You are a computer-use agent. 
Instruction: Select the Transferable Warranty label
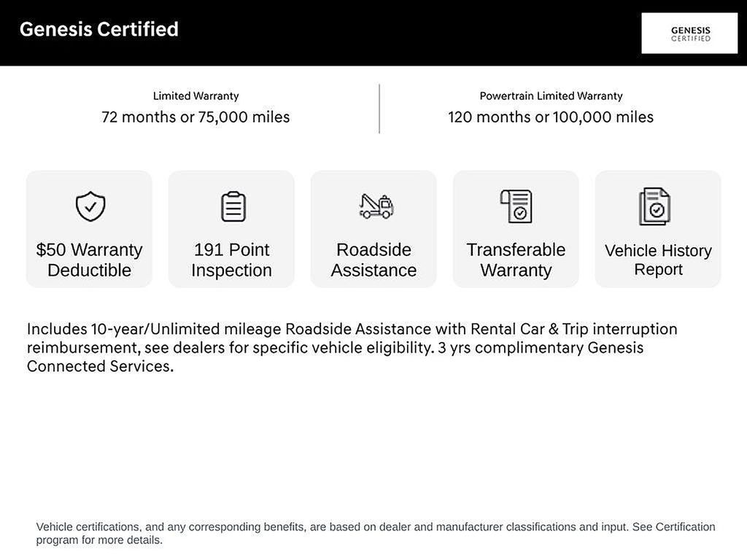[x=516, y=260]
